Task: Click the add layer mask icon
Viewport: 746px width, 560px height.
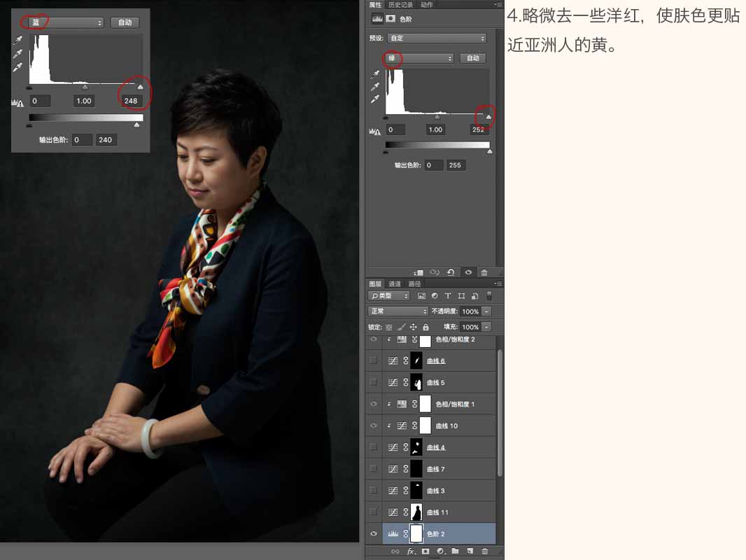Action: click(425, 551)
